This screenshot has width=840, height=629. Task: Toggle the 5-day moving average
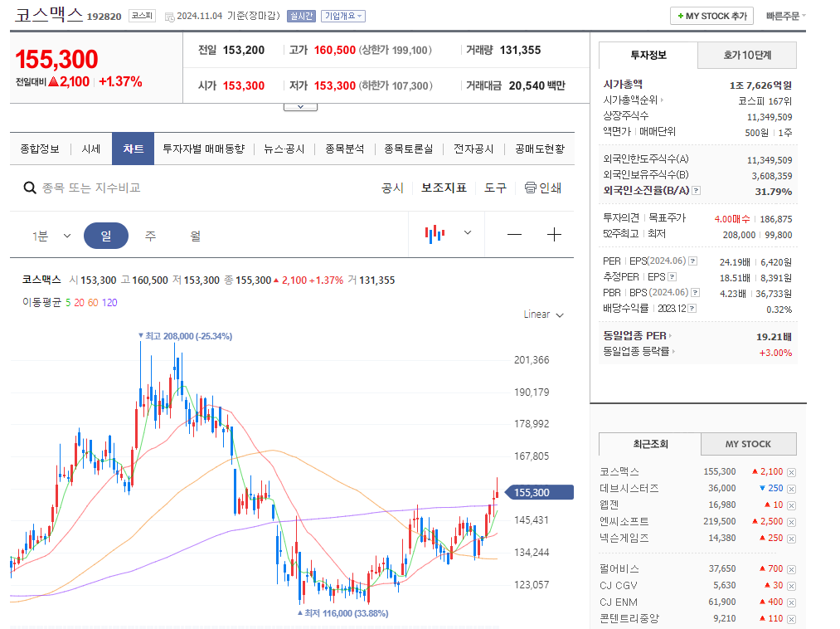pos(68,302)
